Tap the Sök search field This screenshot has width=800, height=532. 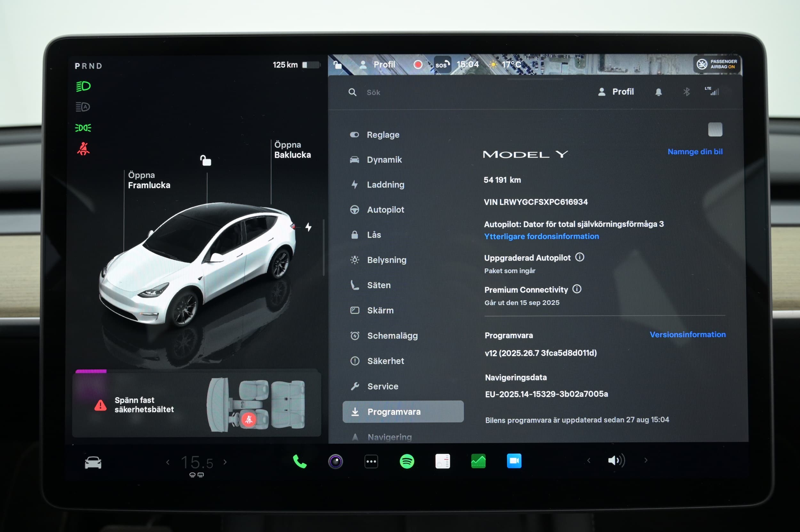click(x=373, y=92)
